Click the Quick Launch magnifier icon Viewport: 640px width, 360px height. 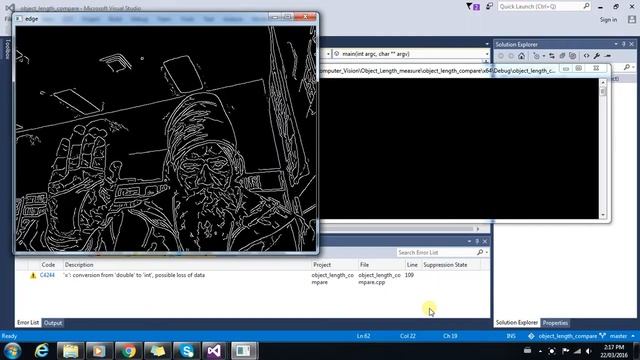click(586, 6)
